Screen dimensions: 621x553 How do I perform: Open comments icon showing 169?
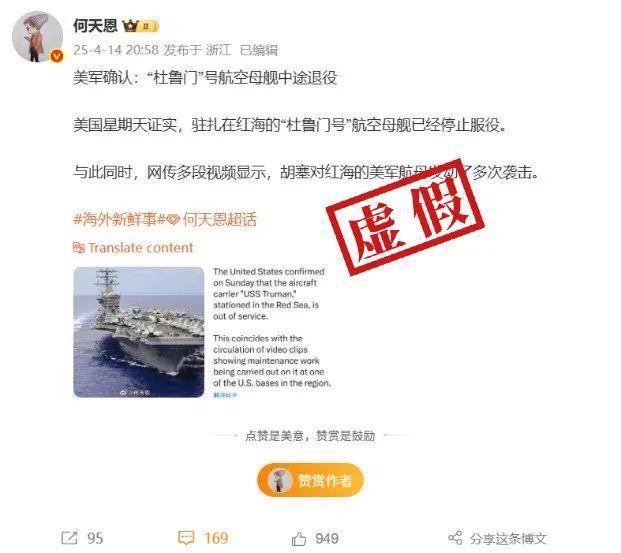186,538
